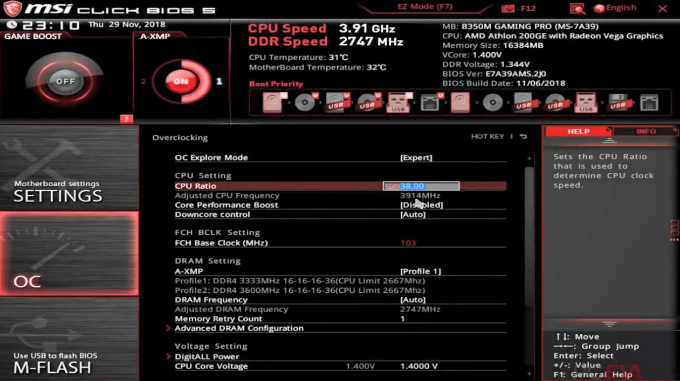Open the English language selector
Image resolution: width=680 pixels, height=381 pixels.
click(x=621, y=8)
